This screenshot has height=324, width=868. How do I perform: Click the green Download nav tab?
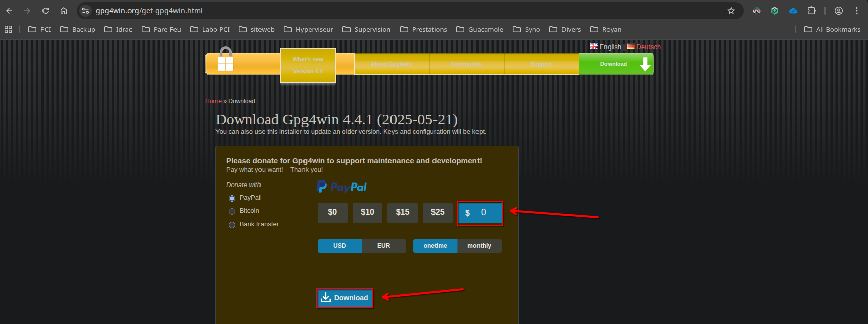615,64
